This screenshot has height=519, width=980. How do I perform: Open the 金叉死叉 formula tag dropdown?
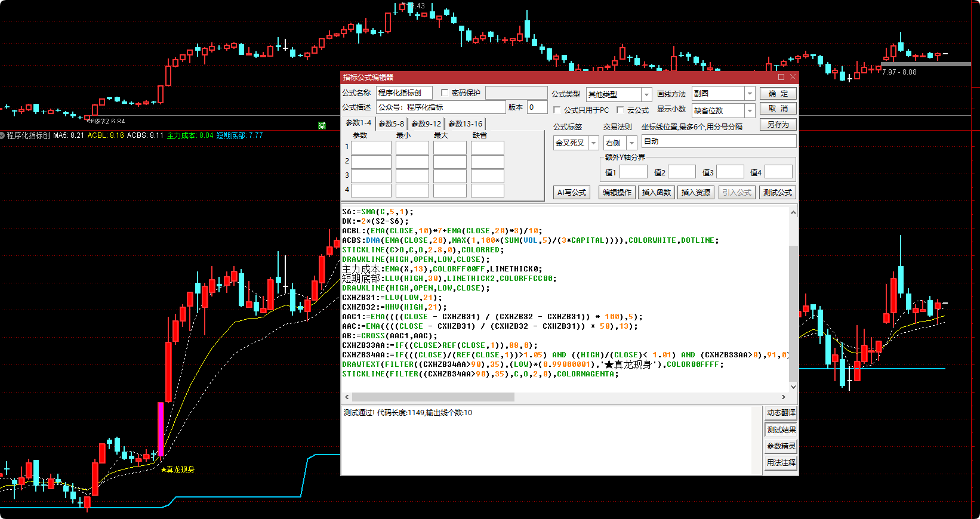593,143
